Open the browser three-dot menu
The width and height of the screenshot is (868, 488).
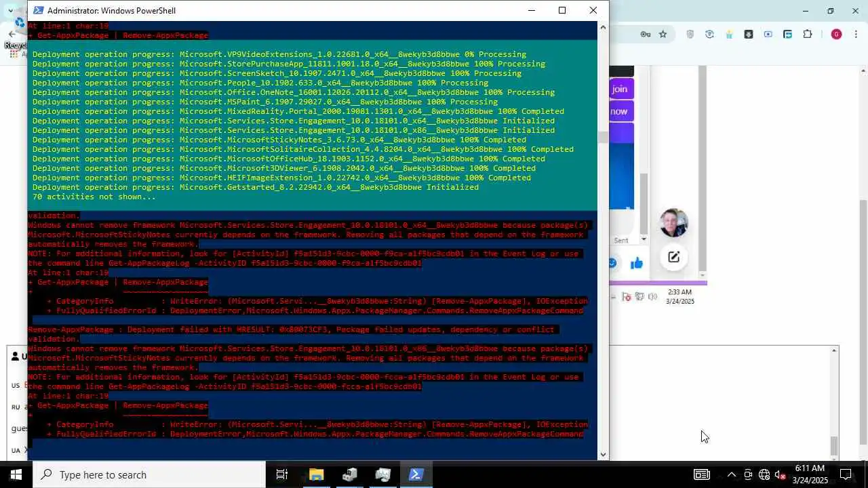pyautogui.click(x=857, y=34)
